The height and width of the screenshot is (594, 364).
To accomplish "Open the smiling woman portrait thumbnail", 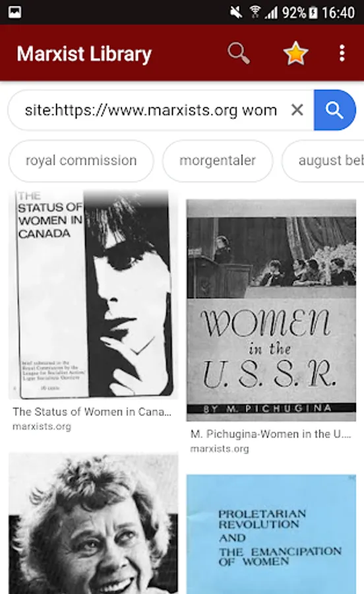I will click(x=93, y=523).
